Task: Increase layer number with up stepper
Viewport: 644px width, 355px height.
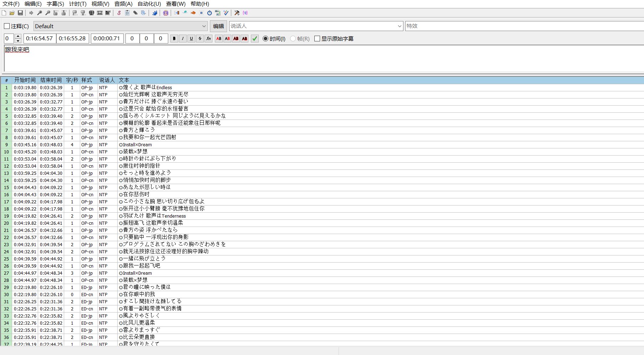Action: [x=18, y=36]
